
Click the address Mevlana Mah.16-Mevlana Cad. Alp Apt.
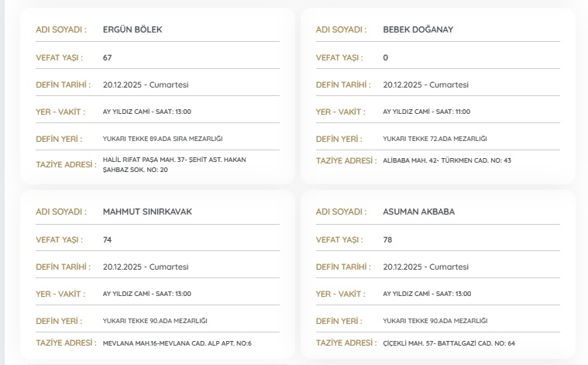pos(177,343)
